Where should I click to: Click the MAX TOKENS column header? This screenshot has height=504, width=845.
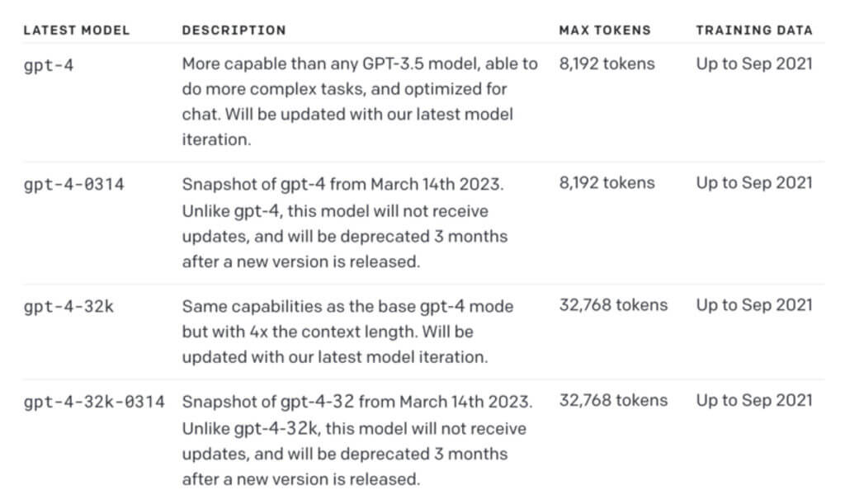[x=605, y=31]
